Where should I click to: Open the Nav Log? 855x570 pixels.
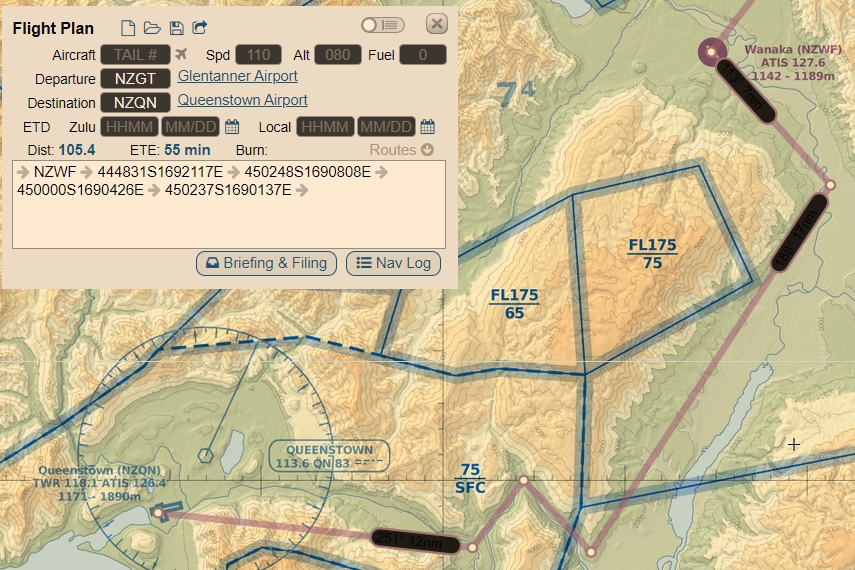pyautogui.click(x=393, y=263)
